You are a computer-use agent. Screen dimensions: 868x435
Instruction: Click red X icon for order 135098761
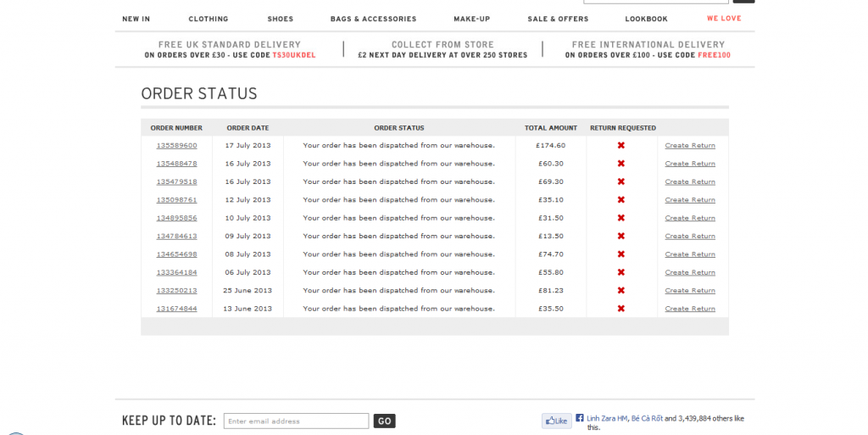(x=620, y=200)
